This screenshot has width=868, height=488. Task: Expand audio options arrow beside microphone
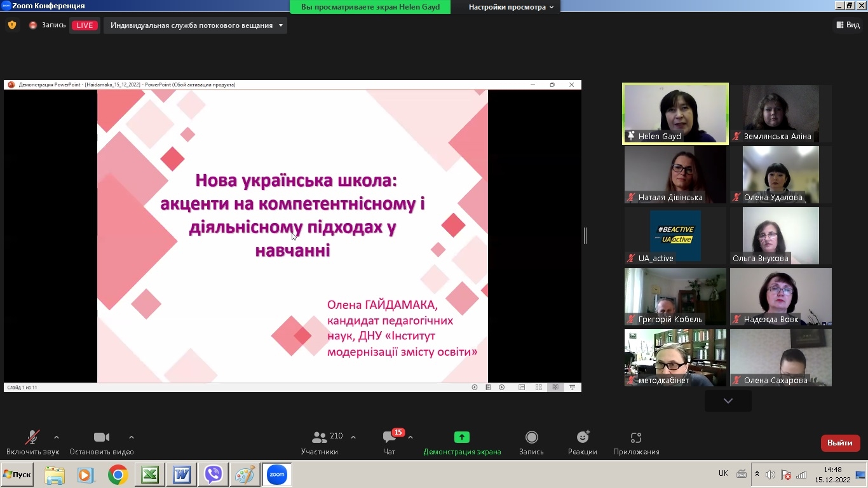coord(57,437)
